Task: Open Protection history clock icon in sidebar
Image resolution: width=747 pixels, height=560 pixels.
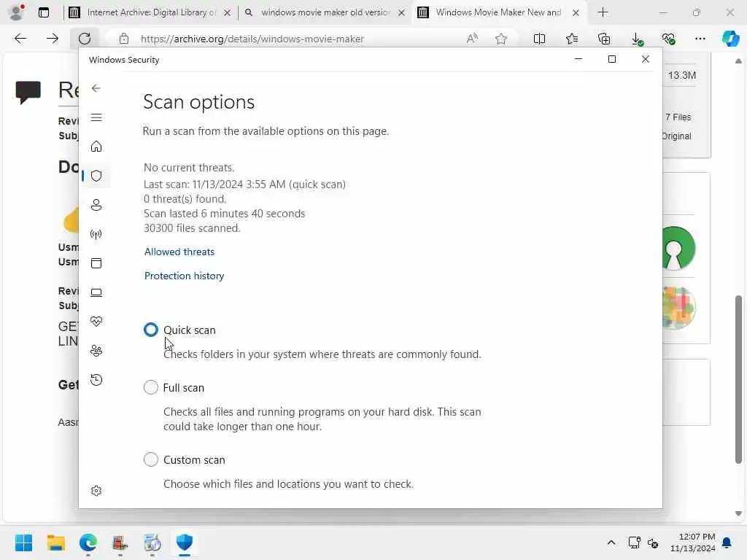Action: click(96, 379)
